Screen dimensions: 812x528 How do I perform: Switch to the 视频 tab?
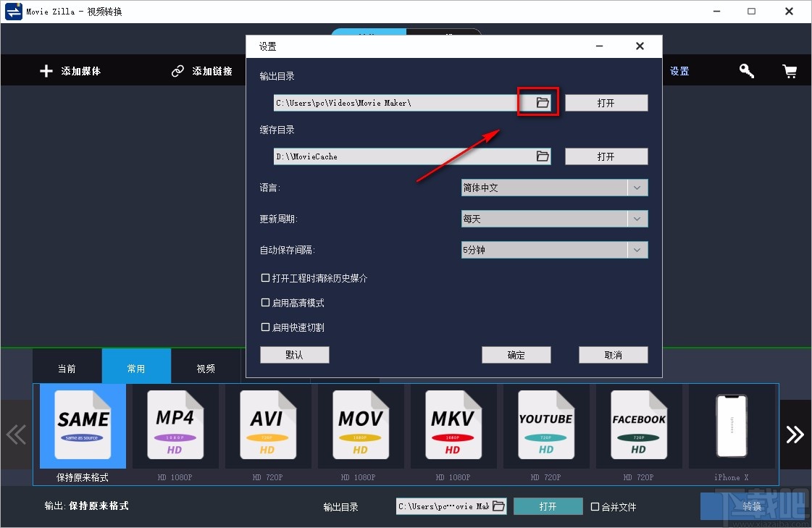[206, 368]
